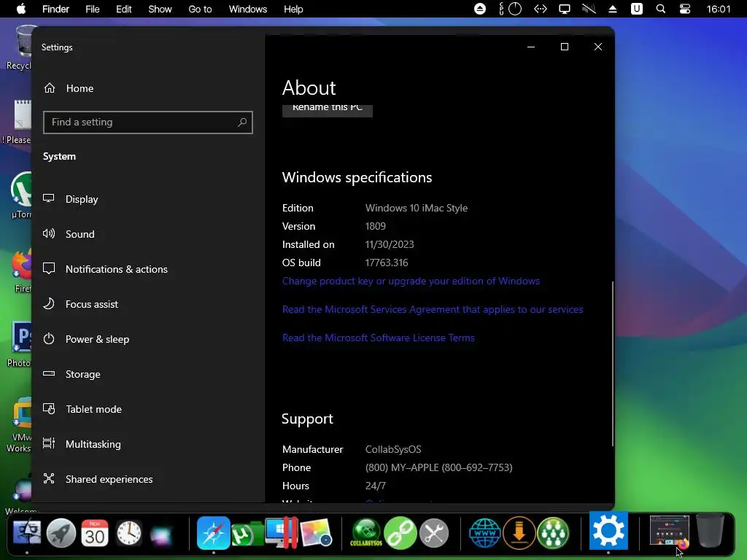
Task: Open the Show menu
Action: (x=160, y=9)
